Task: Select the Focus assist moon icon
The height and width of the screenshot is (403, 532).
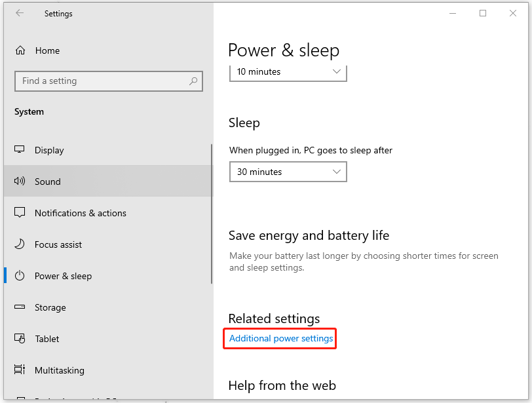Action: click(x=19, y=244)
